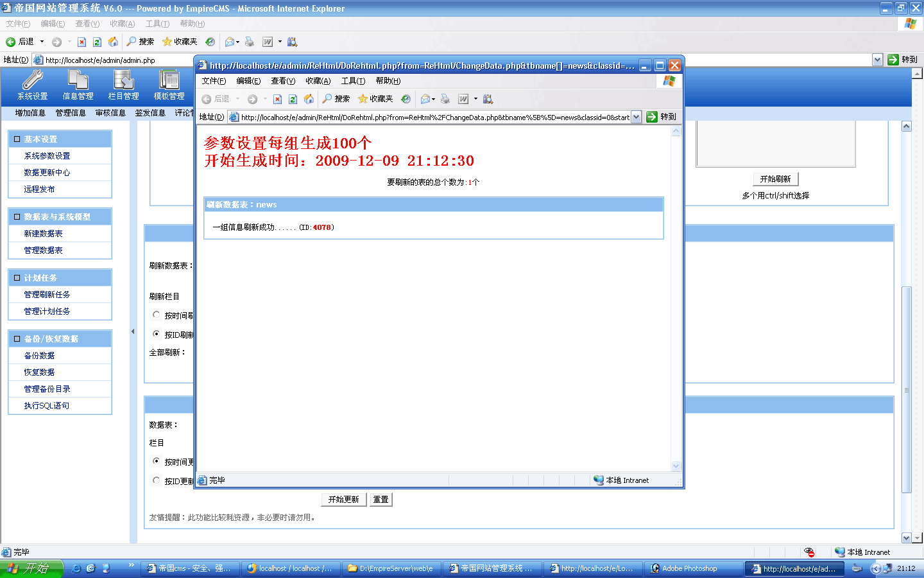This screenshot has height=578, width=924.
Task: Click the 开始更新 button
Action: [x=343, y=500]
